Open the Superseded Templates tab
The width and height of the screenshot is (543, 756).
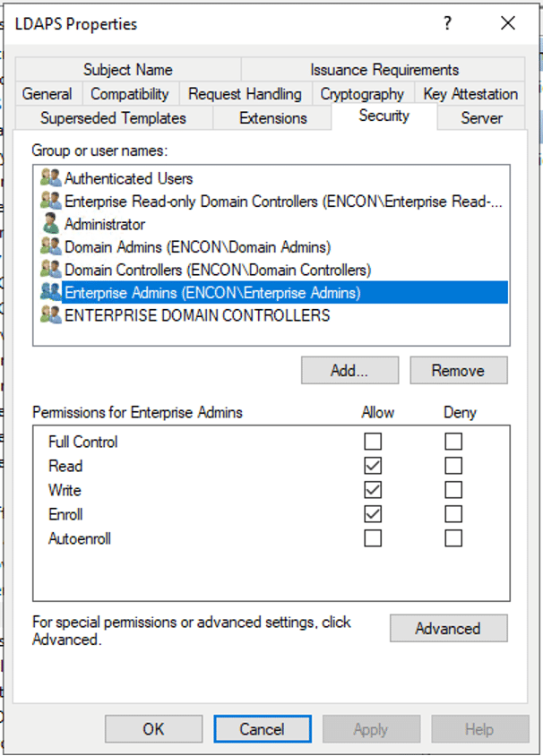pyautogui.click(x=113, y=118)
